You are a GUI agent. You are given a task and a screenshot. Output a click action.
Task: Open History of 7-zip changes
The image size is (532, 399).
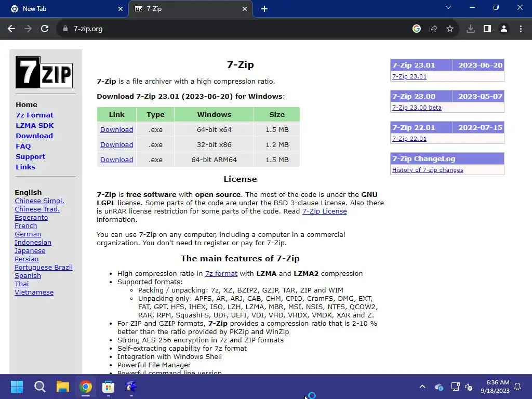pos(428,170)
